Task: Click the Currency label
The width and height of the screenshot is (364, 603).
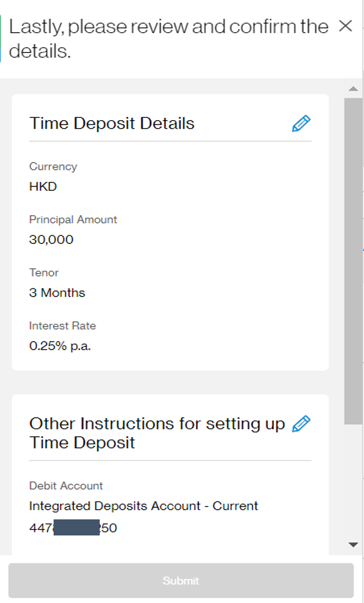Action: pos(53,166)
